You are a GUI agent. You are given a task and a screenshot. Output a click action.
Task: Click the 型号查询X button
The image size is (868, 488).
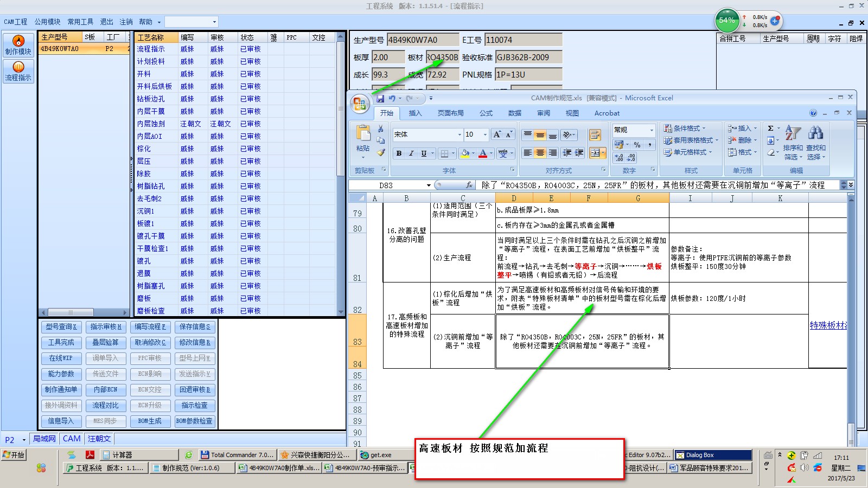click(61, 327)
